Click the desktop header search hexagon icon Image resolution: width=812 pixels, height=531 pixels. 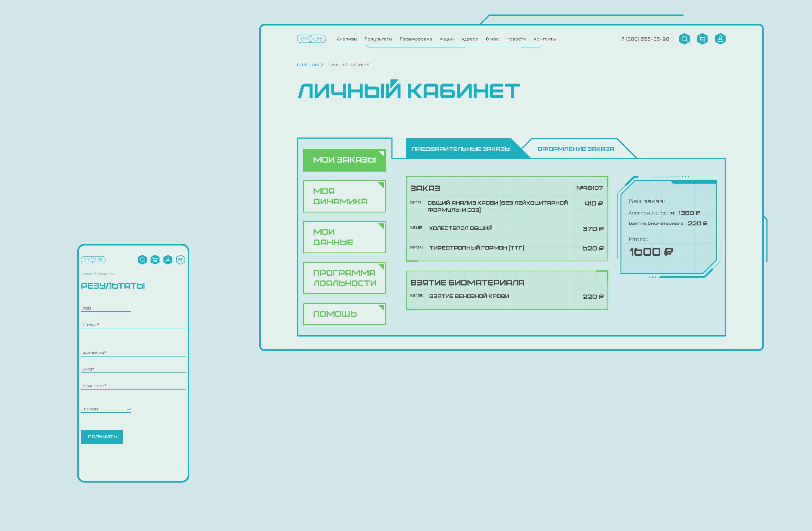point(684,39)
